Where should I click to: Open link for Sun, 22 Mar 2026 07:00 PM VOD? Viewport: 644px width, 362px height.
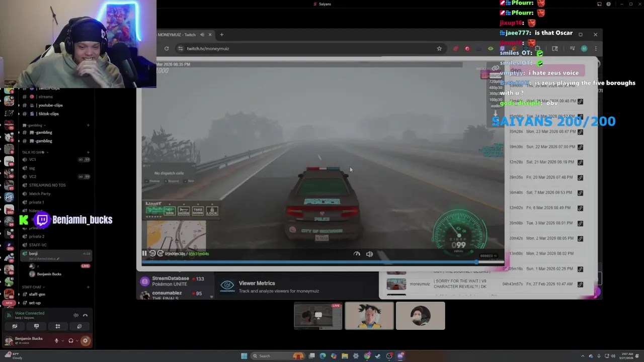click(x=580, y=147)
